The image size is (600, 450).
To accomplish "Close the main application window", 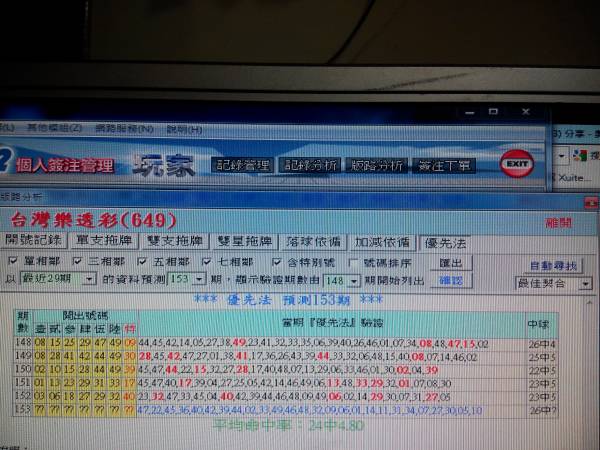I will point(526,111).
